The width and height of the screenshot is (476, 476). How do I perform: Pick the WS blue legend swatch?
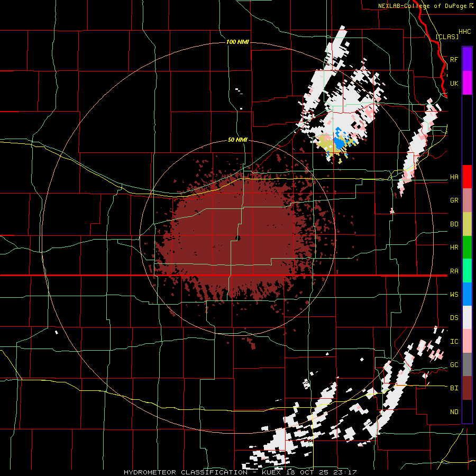coord(467,294)
